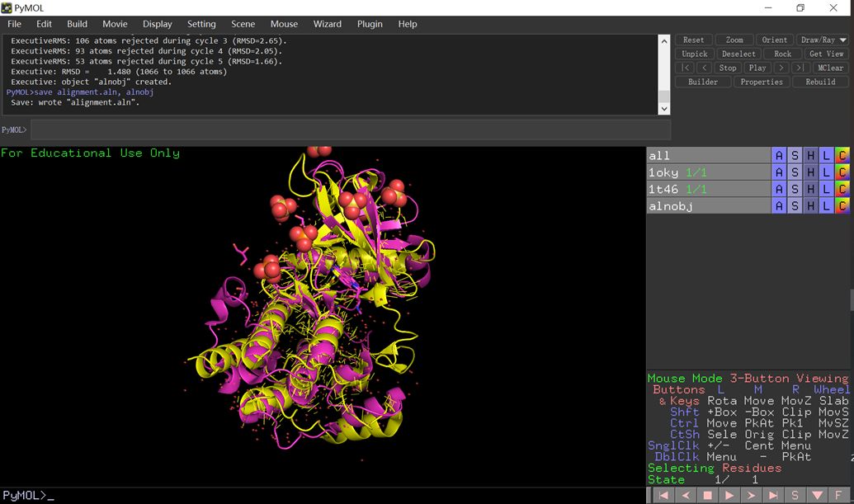854x504 pixels.
Task: Click the Builder button
Action: pyautogui.click(x=702, y=82)
